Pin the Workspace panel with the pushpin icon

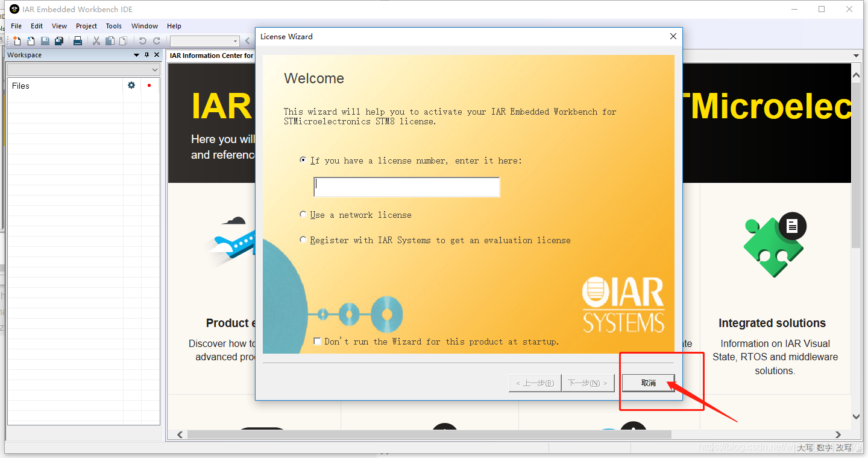146,55
